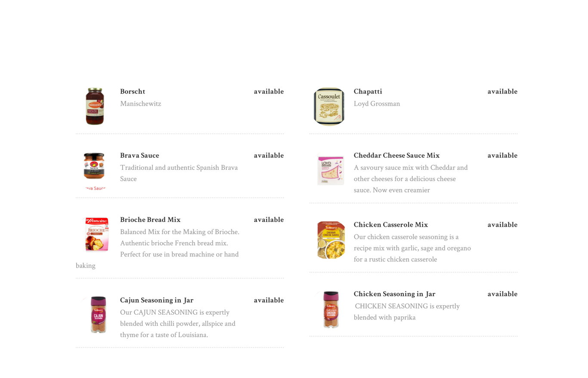This screenshot has height=378, width=588.
Task: Click available label for Chicken Casserole Mix
Action: pos(502,225)
